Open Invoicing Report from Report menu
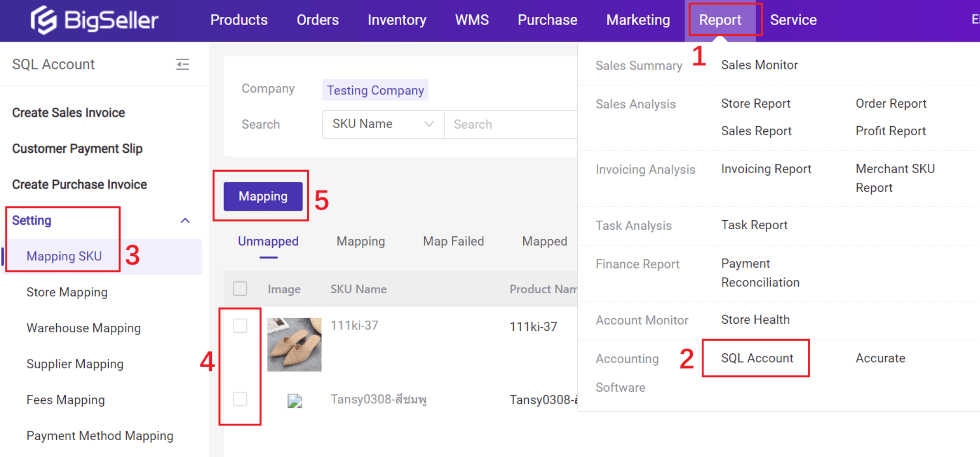 coord(766,169)
